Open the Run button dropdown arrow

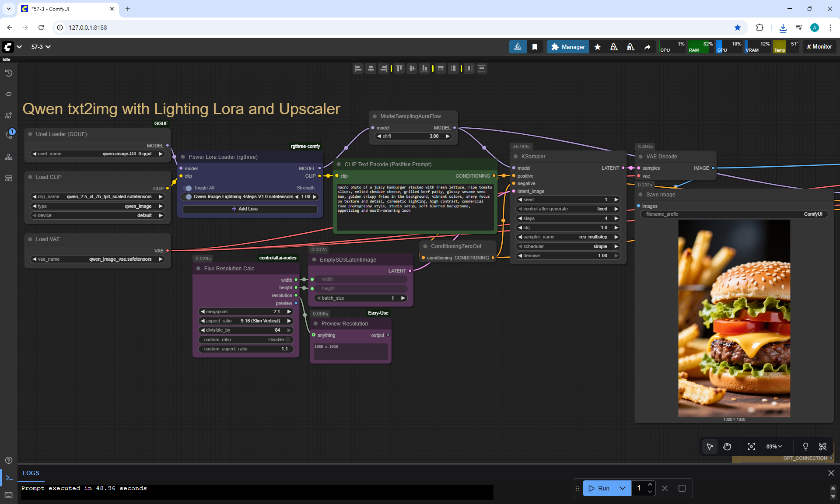pos(622,488)
